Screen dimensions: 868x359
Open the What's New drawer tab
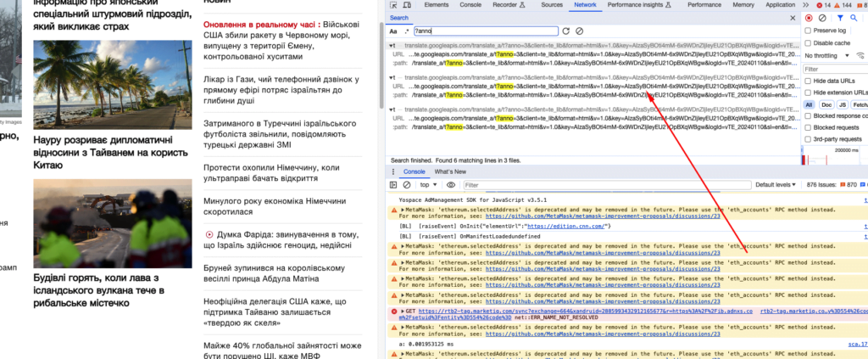click(450, 171)
